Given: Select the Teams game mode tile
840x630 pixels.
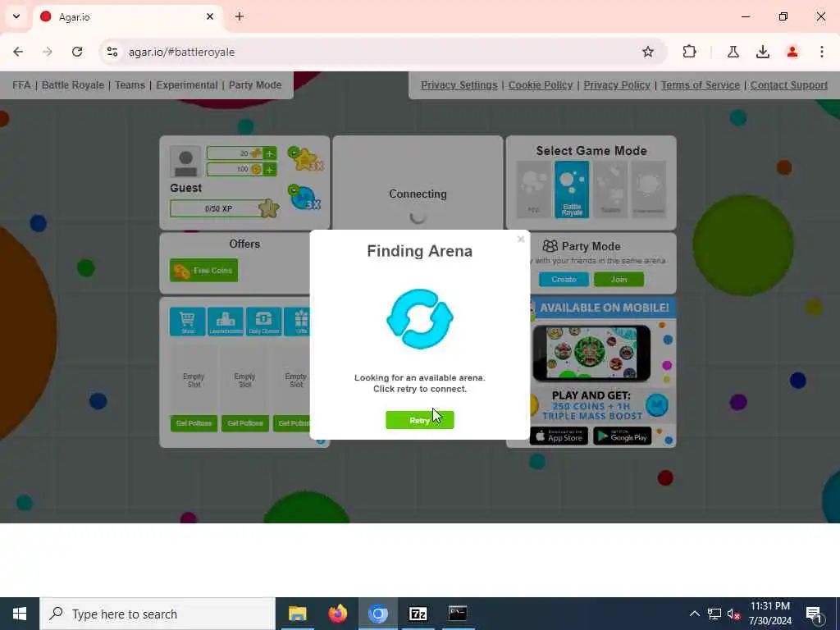Looking at the screenshot, I should (x=610, y=189).
